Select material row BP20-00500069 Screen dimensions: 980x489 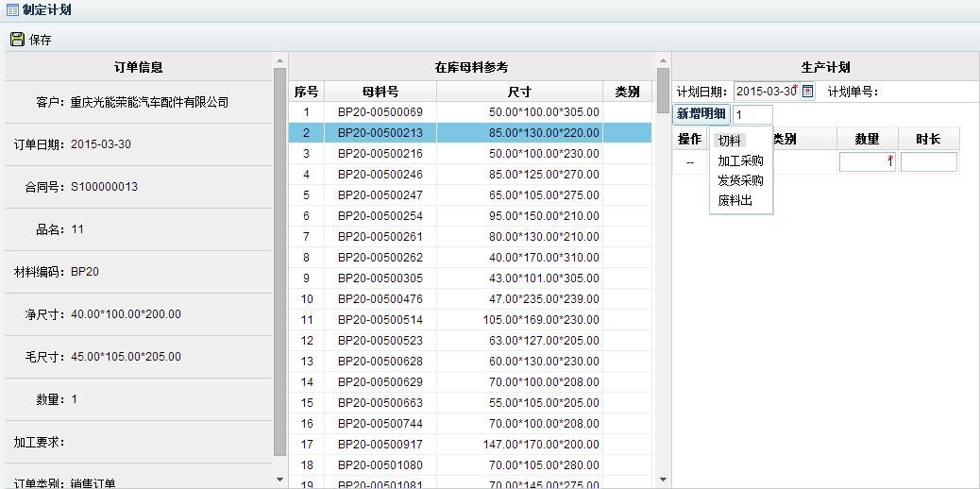470,112
